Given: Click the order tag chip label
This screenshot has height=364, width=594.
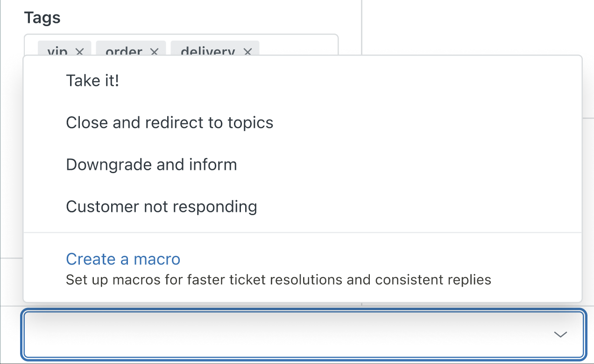Looking at the screenshot, I should tap(124, 51).
